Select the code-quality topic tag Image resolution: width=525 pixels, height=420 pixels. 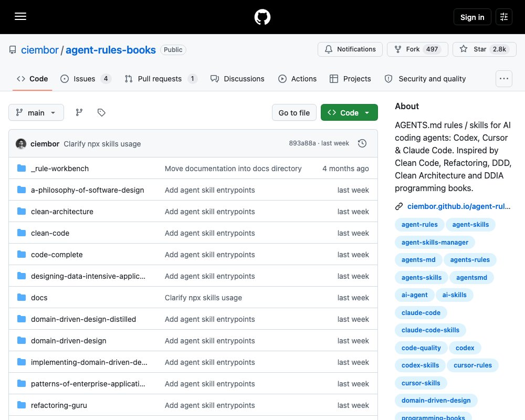click(x=421, y=348)
